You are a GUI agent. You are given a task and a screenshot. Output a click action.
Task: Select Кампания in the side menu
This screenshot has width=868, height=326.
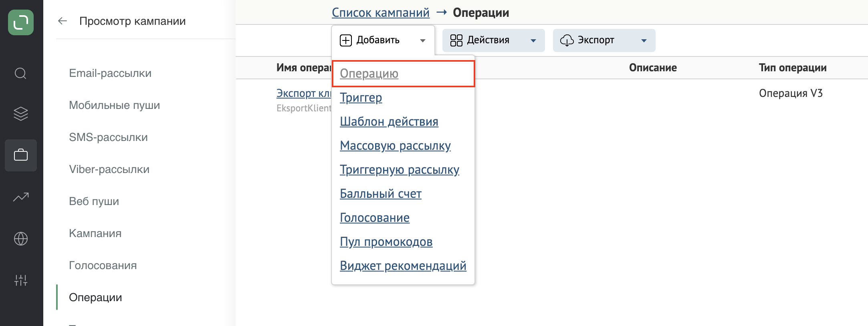[x=95, y=233]
